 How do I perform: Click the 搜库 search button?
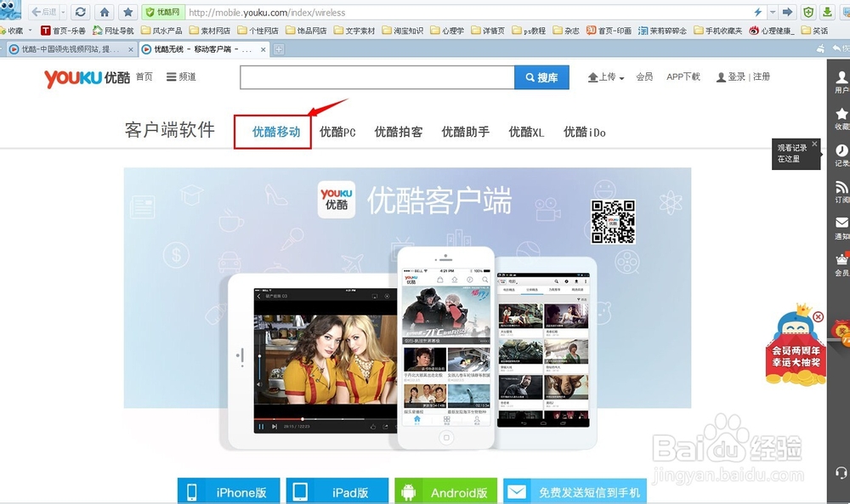(542, 76)
